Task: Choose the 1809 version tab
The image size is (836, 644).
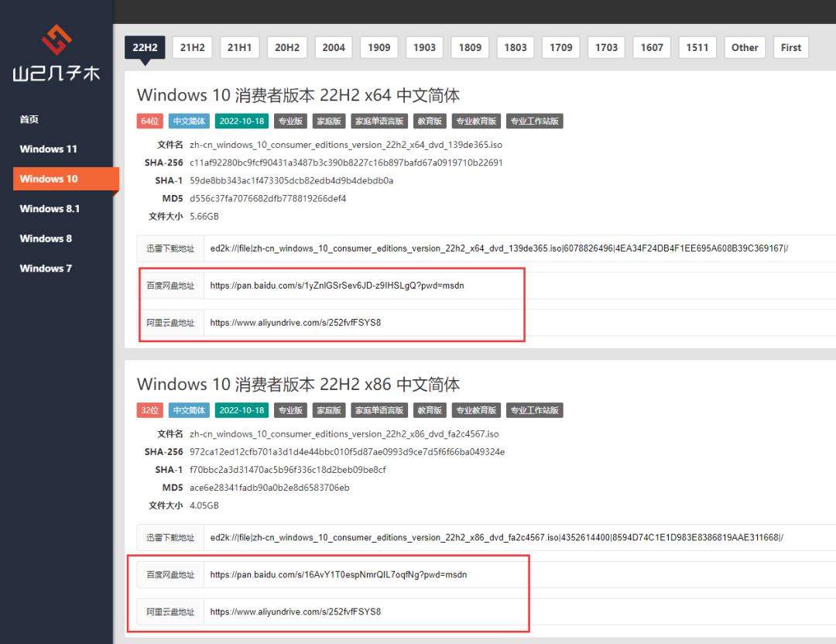Action: point(471,47)
